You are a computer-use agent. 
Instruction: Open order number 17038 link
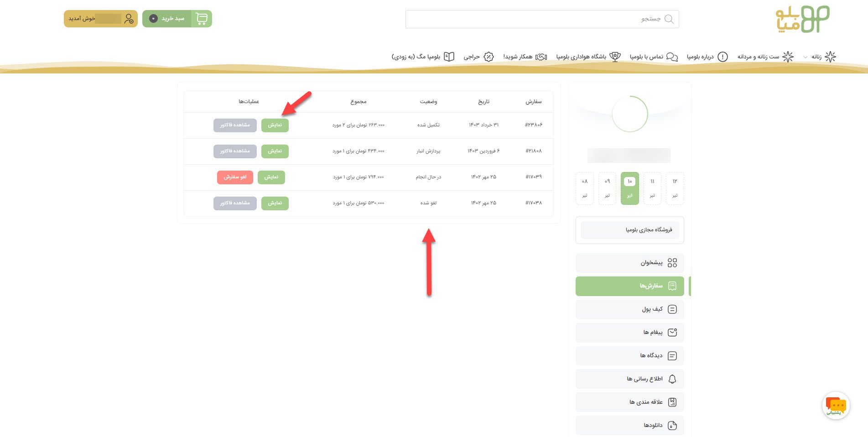(x=533, y=203)
